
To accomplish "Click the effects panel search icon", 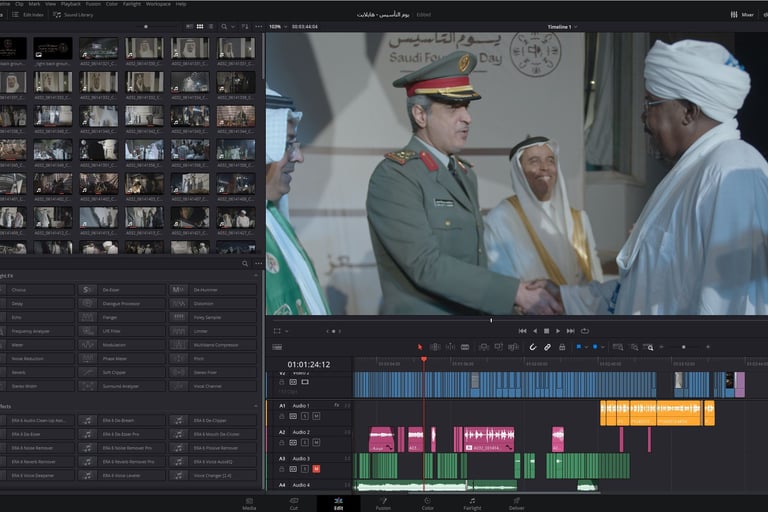I will (245, 264).
